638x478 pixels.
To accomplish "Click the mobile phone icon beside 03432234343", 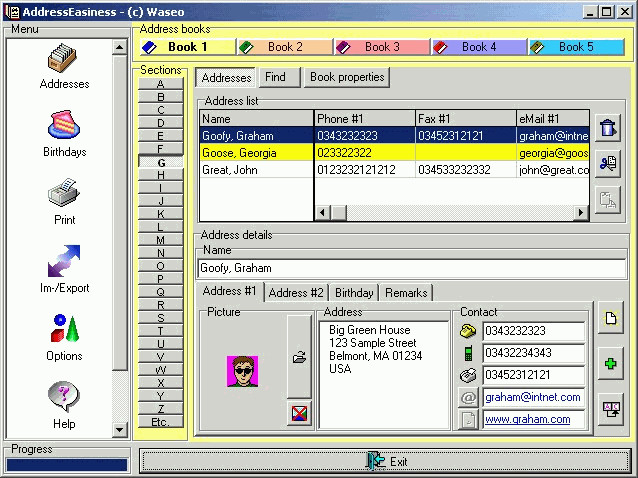I will [468, 353].
